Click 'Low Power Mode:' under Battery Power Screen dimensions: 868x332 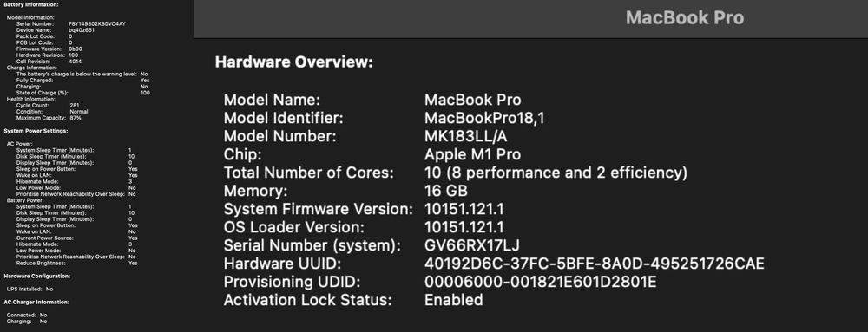coord(37,251)
